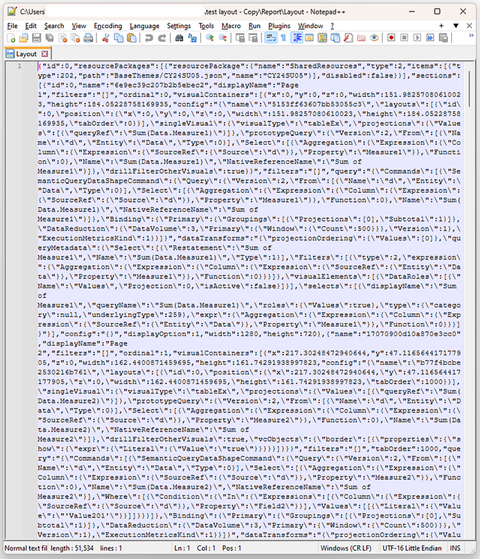Open the Plugins menu
Viewport: 480px width, 559px height.
tap(279, 26)
